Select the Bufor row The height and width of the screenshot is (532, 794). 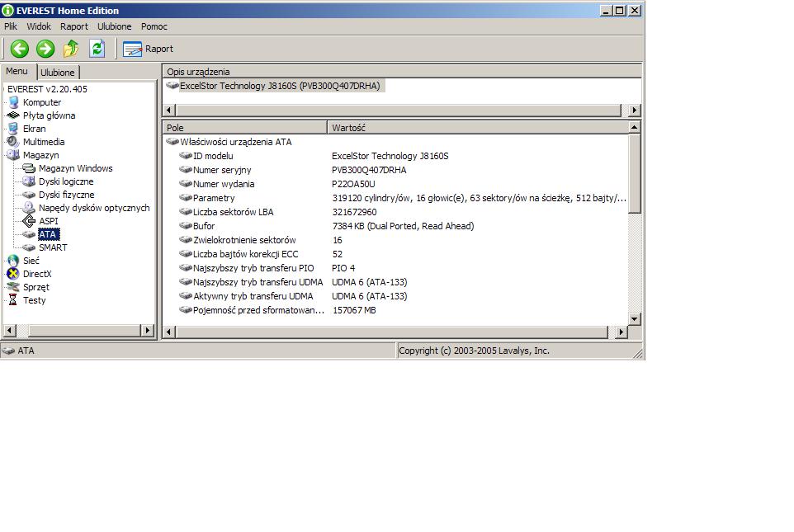tap(395, 226)
